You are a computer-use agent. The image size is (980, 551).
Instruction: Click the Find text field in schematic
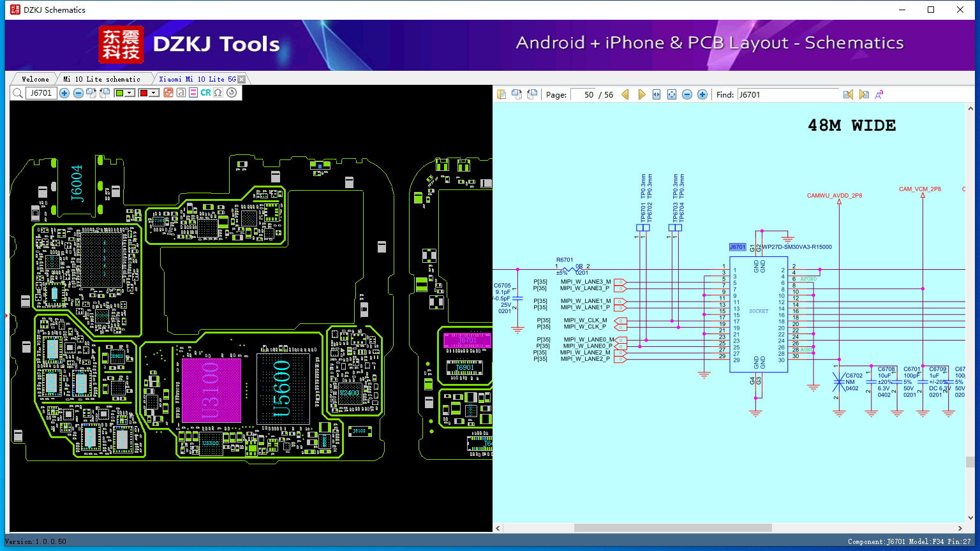click(x=789, y=94)
